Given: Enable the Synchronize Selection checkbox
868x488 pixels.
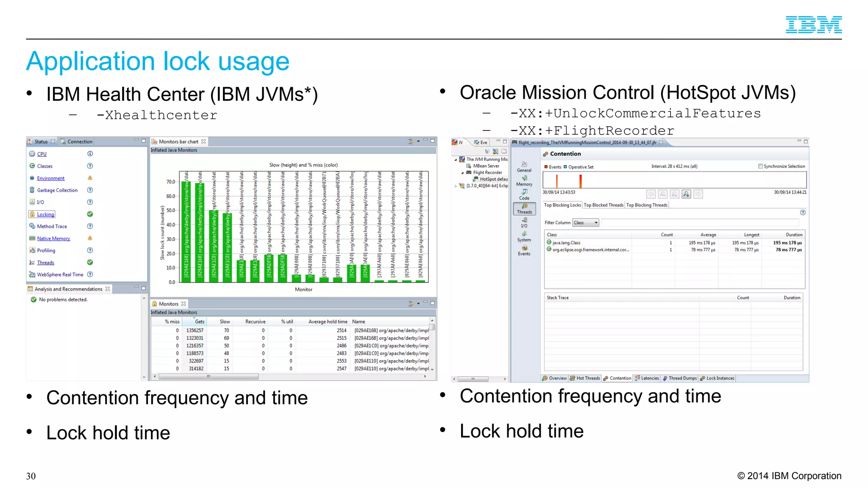Looking at the screenshot, I should pyautogui.click(x=760, y=166).
